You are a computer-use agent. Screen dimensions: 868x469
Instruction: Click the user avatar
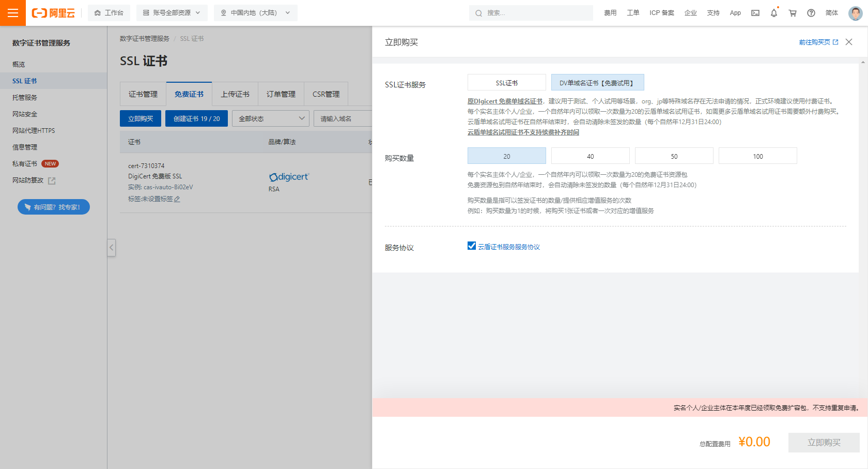(855, 13)
